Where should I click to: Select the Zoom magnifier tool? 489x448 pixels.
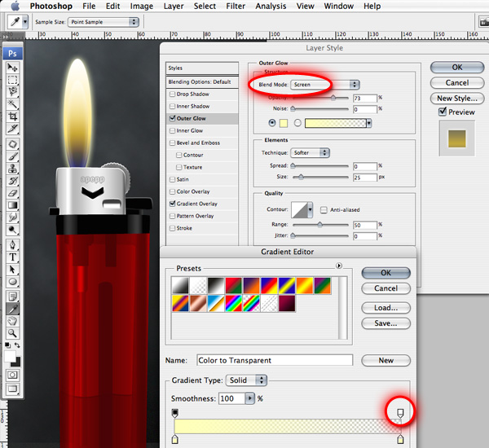(x=13, y=333)
